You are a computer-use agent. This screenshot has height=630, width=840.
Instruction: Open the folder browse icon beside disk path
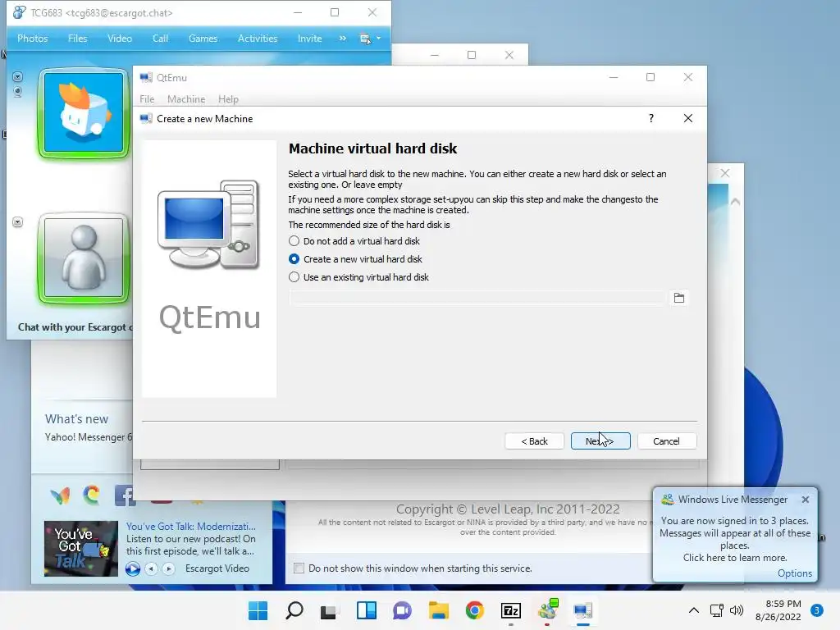(x=678, y=298)
